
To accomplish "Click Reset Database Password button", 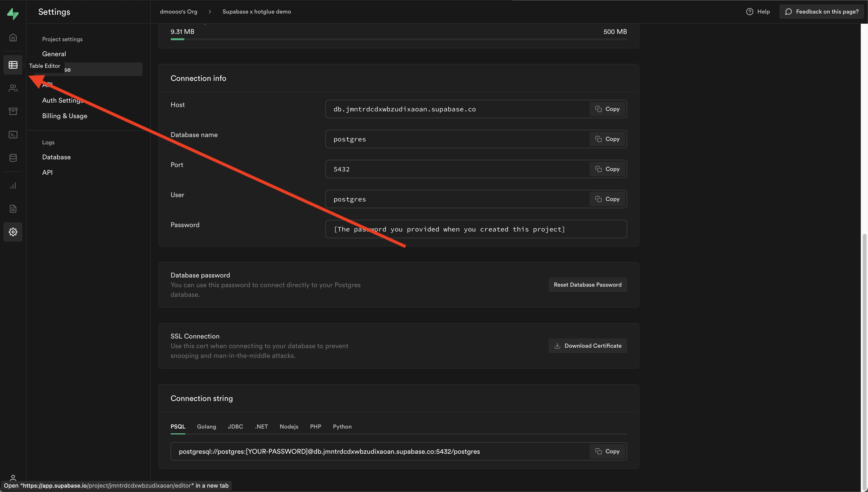I will pyautogui.click(x=587, y=284).
